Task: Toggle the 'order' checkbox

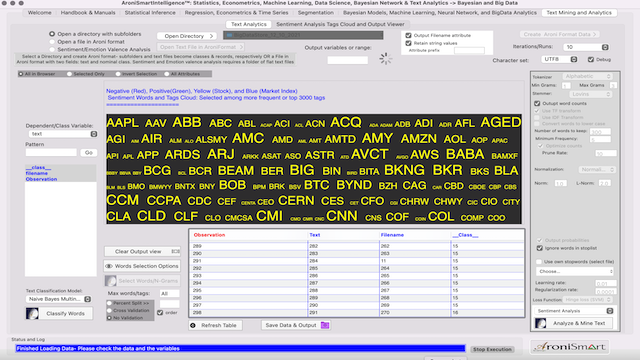Action: tap(160, 313)
